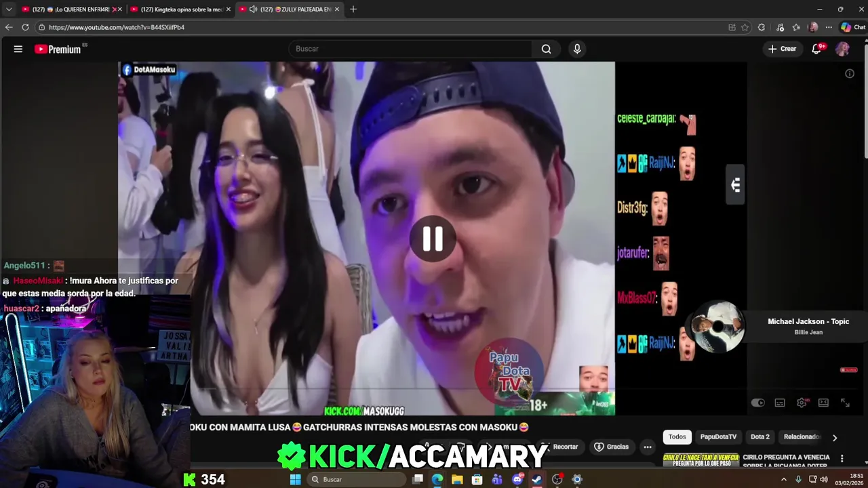868x488 pixels.
Task: Show more filter chips with arrow
Action: pos(835,437)
